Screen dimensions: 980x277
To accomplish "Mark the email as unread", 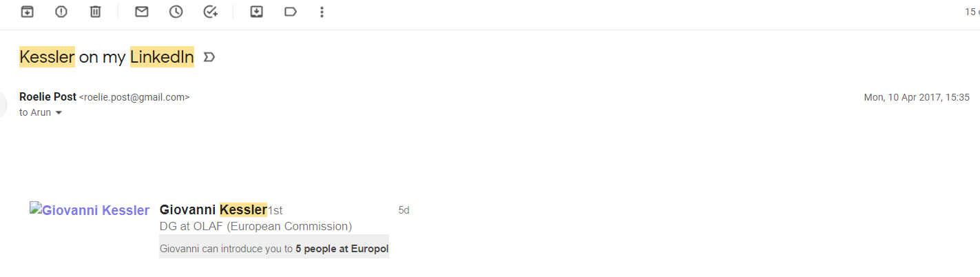I will (x=142, y=12).
